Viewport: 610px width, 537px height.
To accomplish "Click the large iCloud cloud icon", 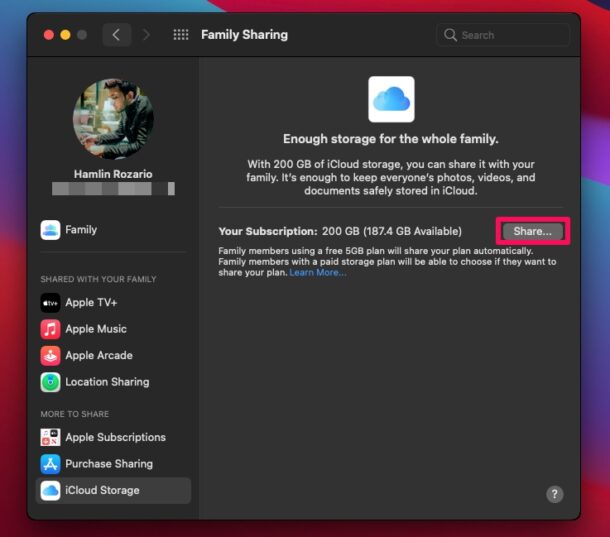I will pyautogui.click(x=391, y=99).
